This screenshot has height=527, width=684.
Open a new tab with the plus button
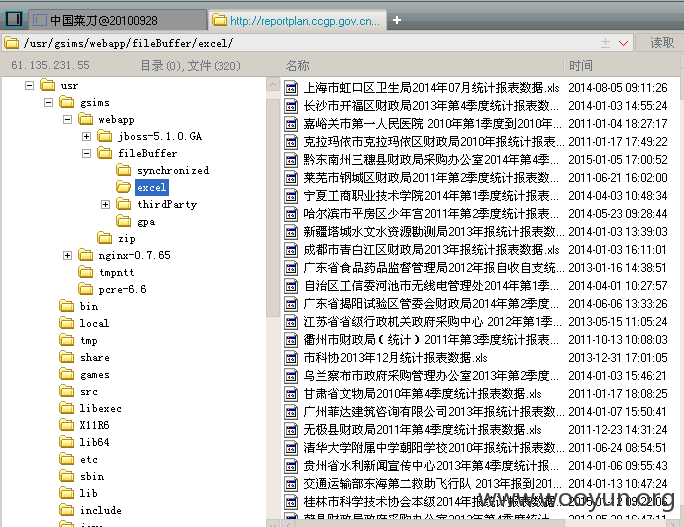coord(397,20)
